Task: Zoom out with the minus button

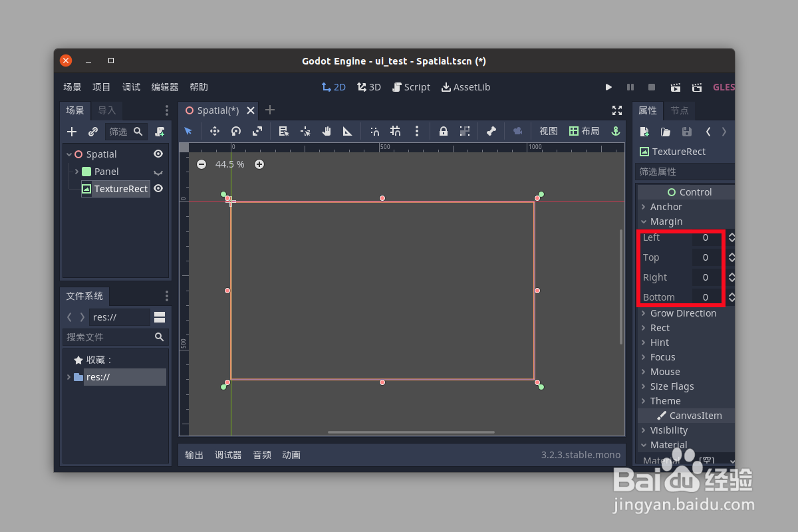Action: [x=201, y=164]
